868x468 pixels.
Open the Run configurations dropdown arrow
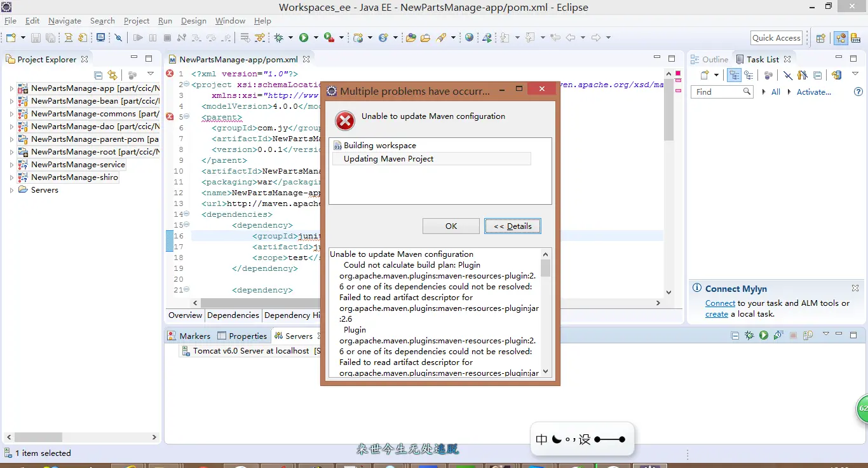(316, 38)
